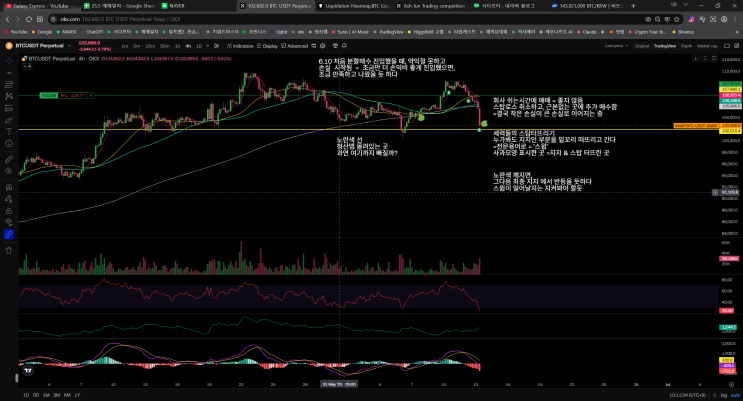
Task: Open the Advanced chart option
Action: point(294,46)
